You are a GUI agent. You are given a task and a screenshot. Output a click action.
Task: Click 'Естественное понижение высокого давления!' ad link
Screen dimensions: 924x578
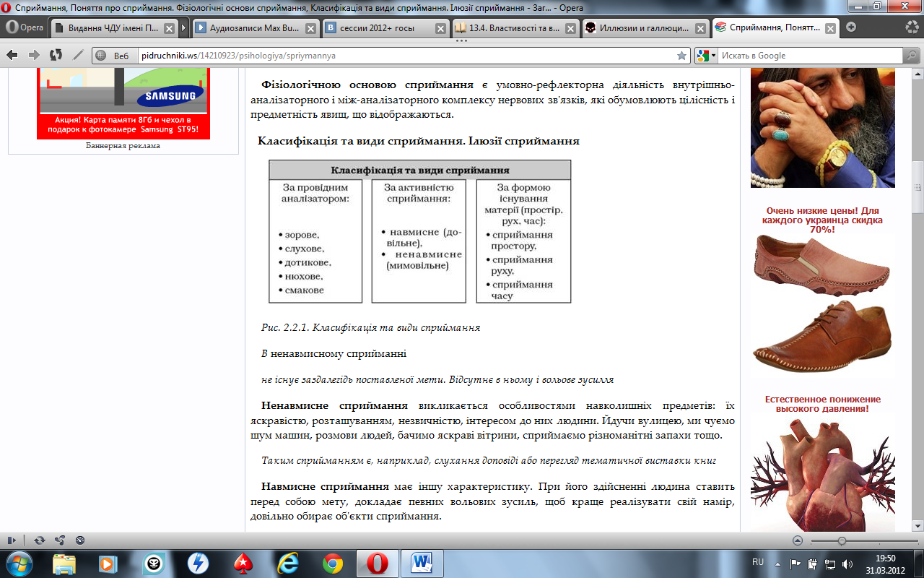(x=823, y=404)
